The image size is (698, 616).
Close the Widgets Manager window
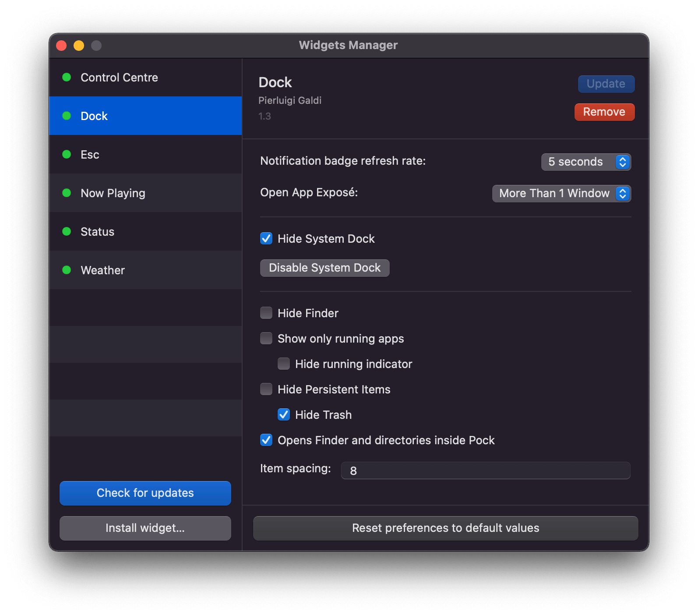(x=61, y=46)
